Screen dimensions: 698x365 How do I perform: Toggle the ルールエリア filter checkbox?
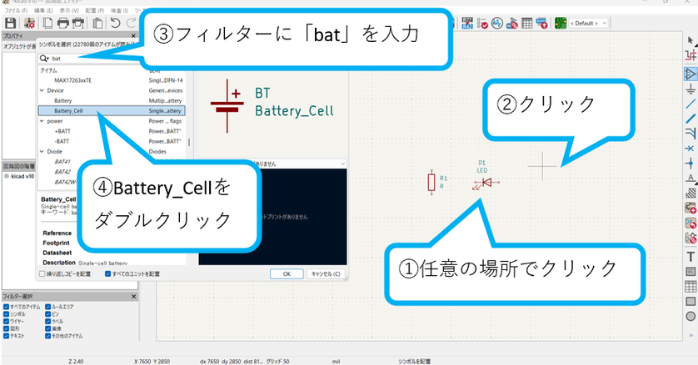point(48,307)
